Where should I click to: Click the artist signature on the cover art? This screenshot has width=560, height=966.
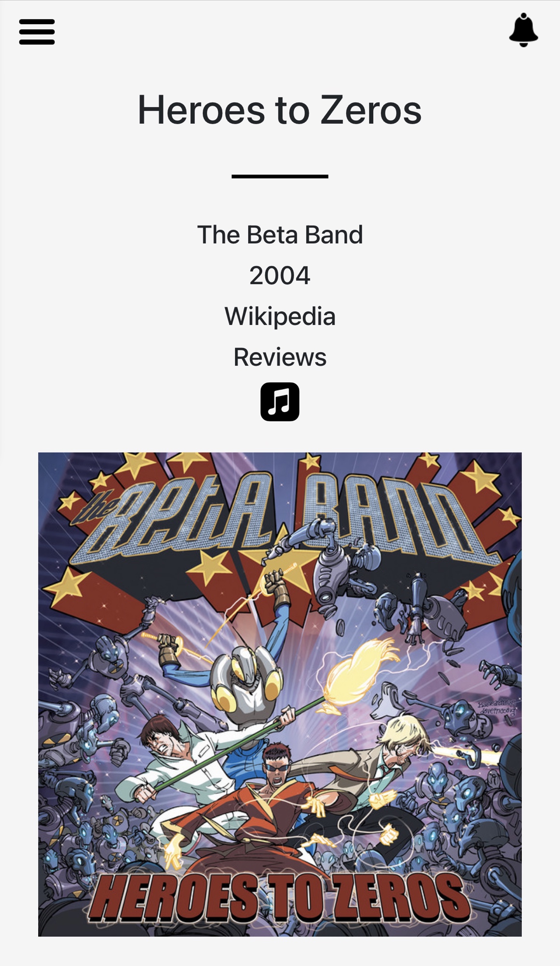coord(496,708)
